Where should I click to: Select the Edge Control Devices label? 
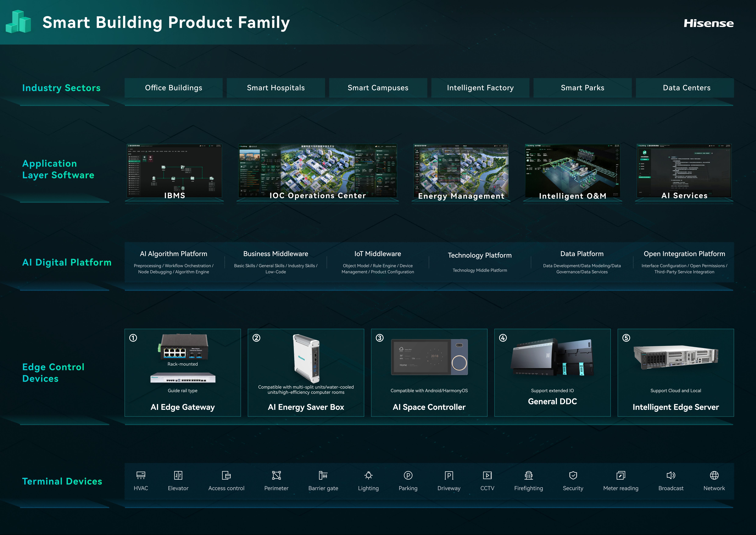point(53,373)
